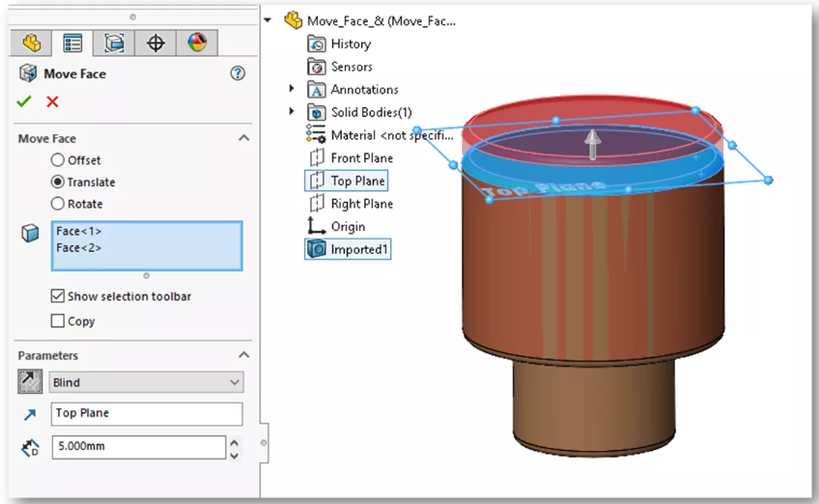Cancel Move Face with red X
Image resolution: width=819 pixels, height=504 pixels.
(x=52, y=101)
